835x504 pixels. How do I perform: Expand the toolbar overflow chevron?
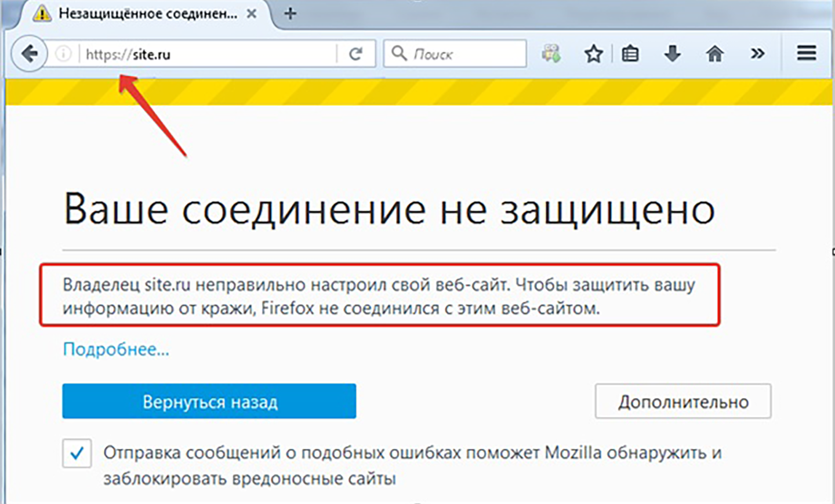tap(757, 54)
